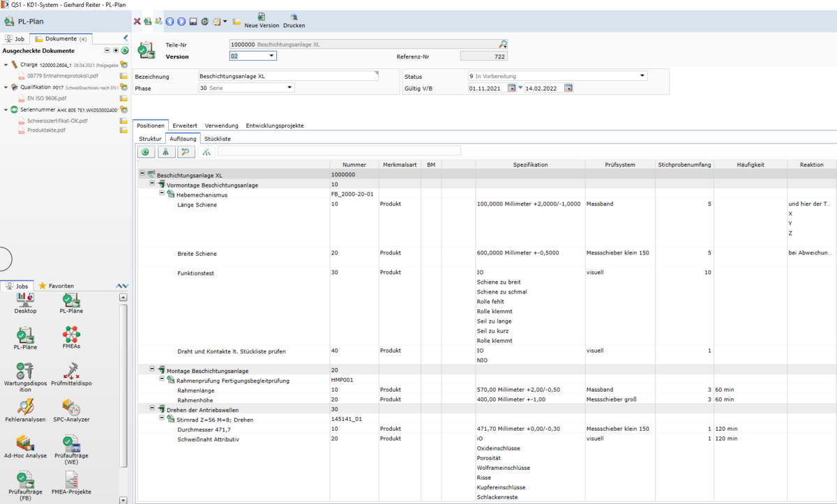Click the green refresh button above the tree
Image resolution: width=837 pixels, height=504 pixels.
(x=146, y=151)
